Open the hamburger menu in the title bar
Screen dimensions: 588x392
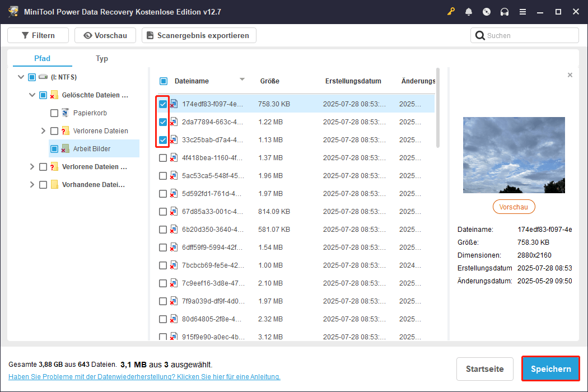tap(522, 11)
